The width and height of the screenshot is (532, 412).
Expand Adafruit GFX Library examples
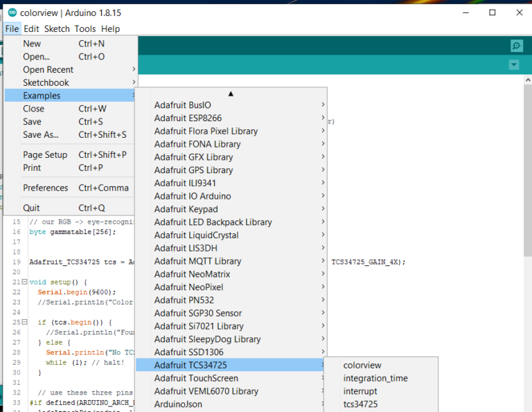pyautogui.click(x=231, y=157)
